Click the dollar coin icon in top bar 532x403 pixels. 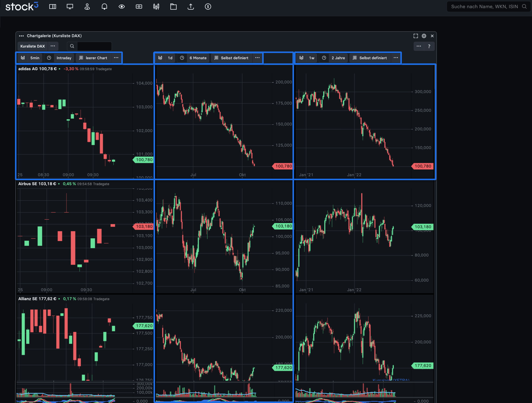click(208, 7)
